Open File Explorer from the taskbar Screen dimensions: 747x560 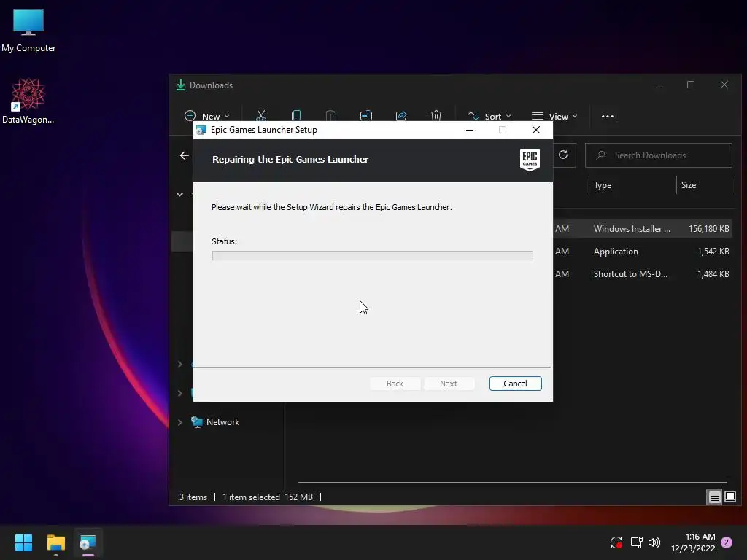(55, 542)
